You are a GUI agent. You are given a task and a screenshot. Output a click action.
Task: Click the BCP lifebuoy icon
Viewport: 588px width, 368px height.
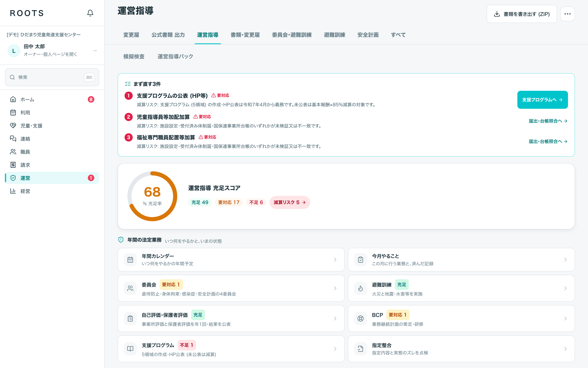[361, 319]
